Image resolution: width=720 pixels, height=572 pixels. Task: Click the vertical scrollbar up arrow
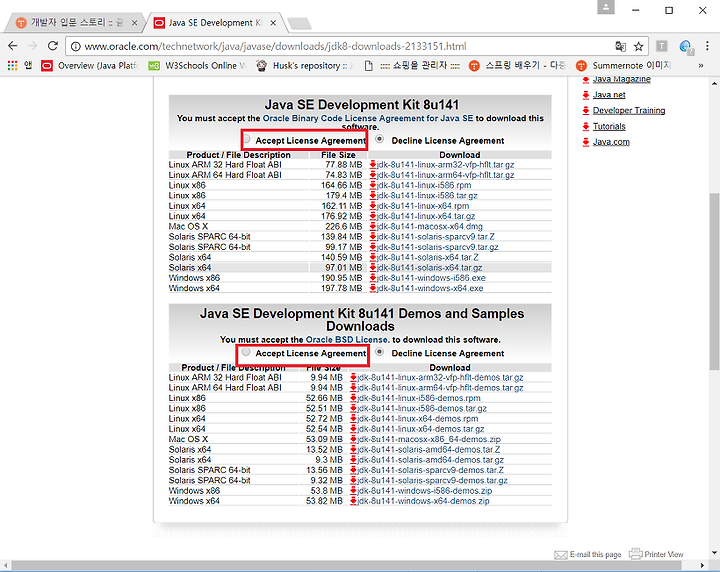714,84
